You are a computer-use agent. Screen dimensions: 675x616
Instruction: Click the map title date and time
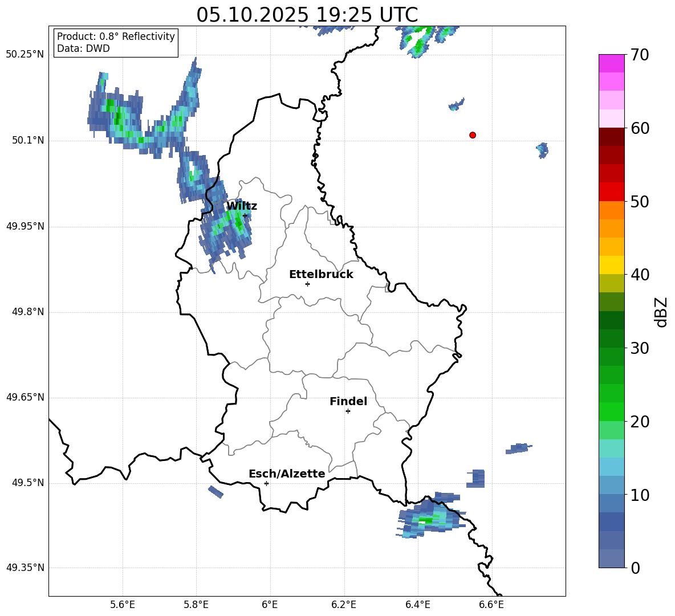(x=307, y=14)
